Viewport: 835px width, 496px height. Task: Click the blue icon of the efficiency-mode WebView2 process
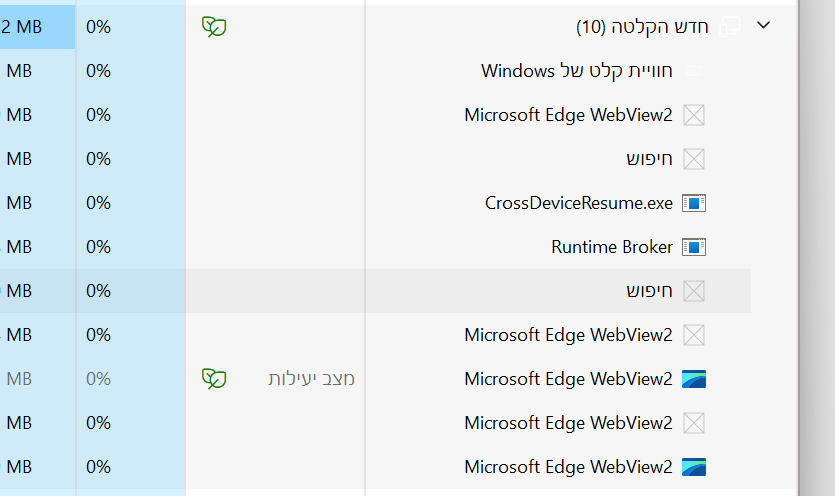(694, 379)
